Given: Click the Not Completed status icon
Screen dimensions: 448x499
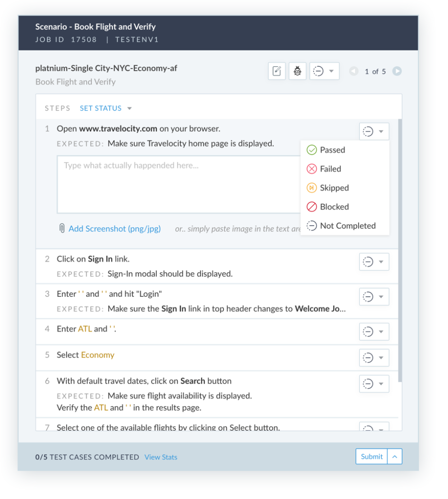Looking at the screenshot, I should 312,226.
